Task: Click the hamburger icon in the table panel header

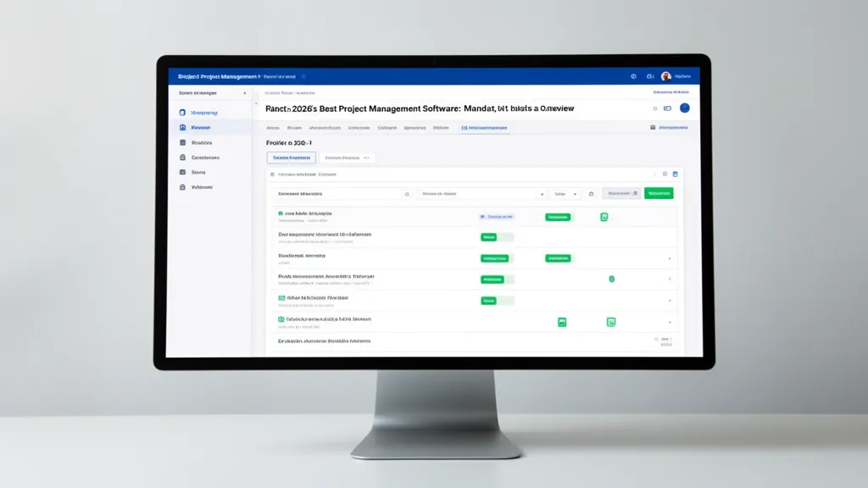Action: pos(272,175)
